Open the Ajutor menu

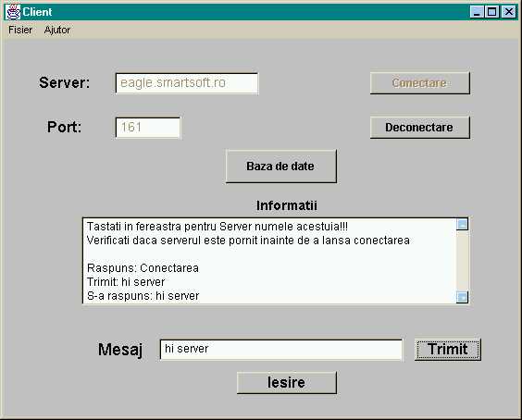(57, 30)
